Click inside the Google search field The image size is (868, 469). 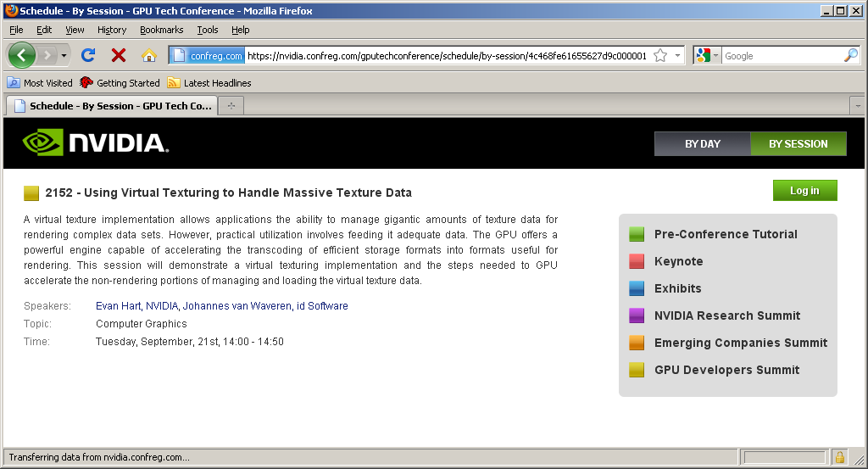pos(780,56)
